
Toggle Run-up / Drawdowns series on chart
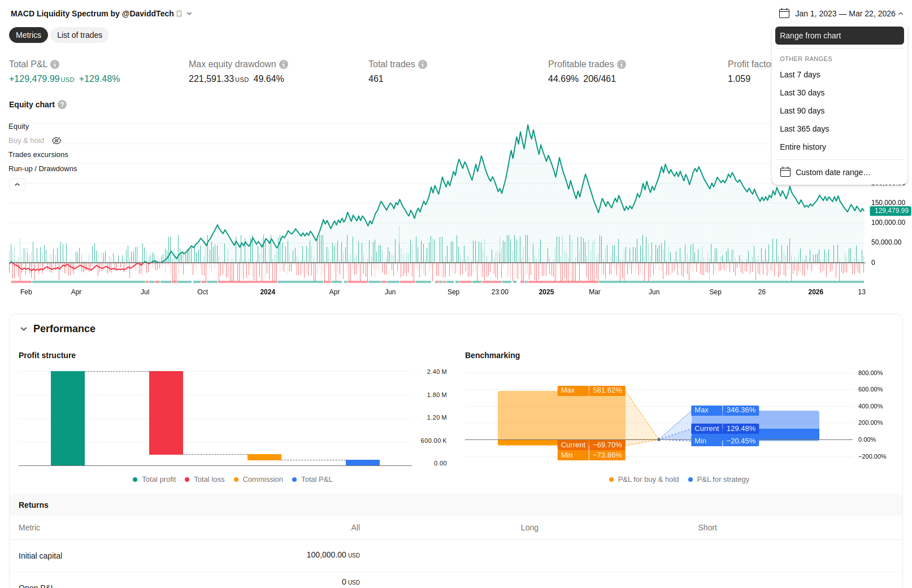[x=43, y=169]
